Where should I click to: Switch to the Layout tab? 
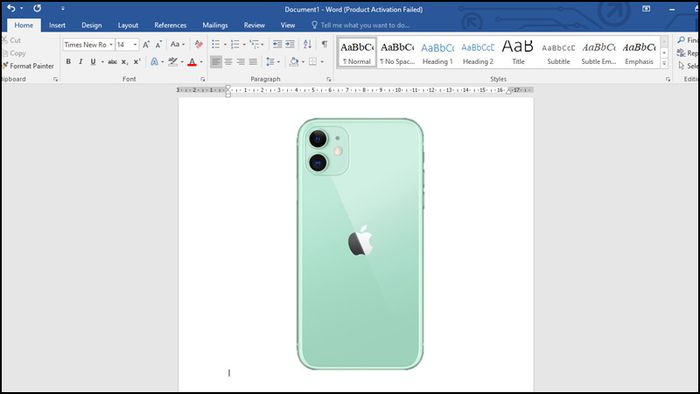pyautogui.click(x=128, y=25)
